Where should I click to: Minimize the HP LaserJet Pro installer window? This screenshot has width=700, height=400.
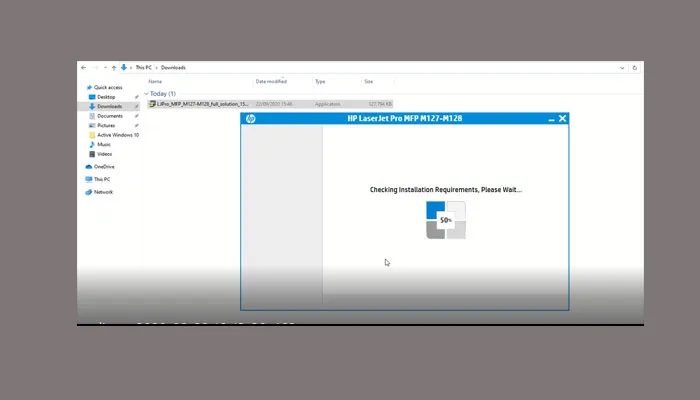click(x=551, y=118)
